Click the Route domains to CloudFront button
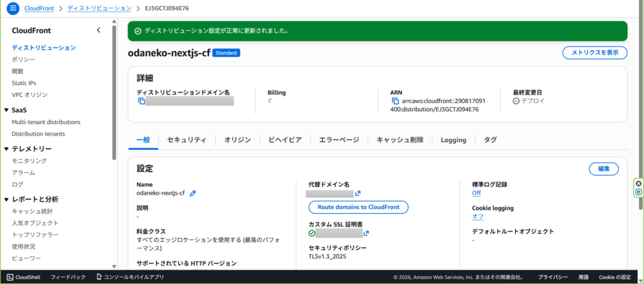 tap(358, 207)
